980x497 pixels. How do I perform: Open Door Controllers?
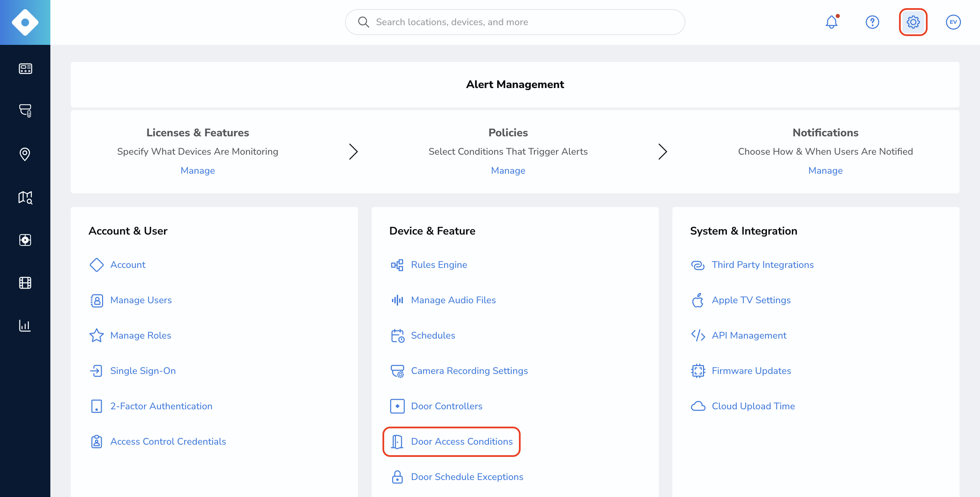(446, 406)
